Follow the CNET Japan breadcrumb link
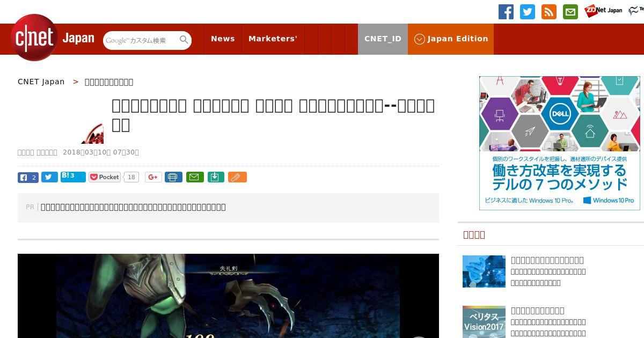 pyautogui.click(x=41, y=82)
